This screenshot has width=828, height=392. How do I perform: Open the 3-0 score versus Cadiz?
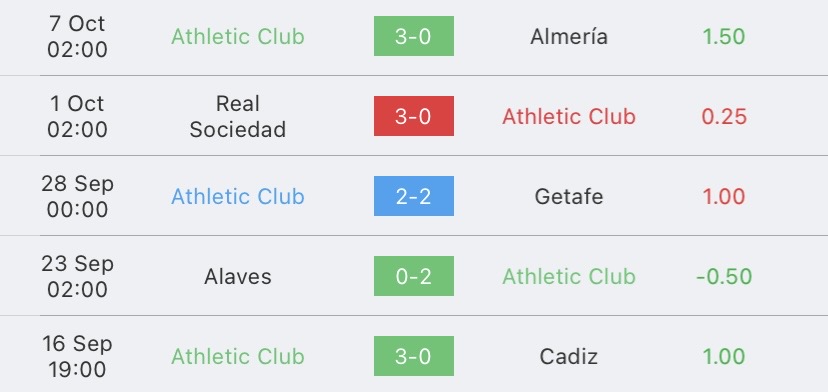pyautogui.click(x=413, y=356)
